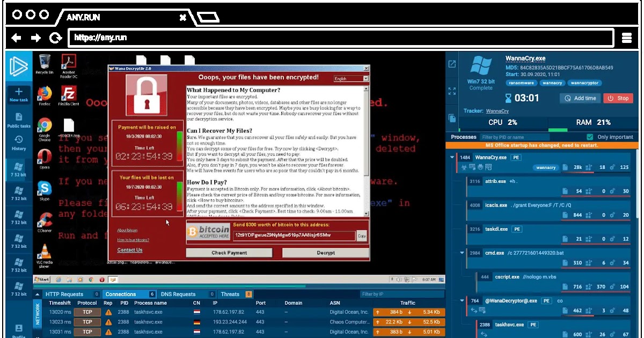Viewport: 644px width, 338px height.
Task: Open FileZilla Client desktop icon
Action: (x=68, y=96)
